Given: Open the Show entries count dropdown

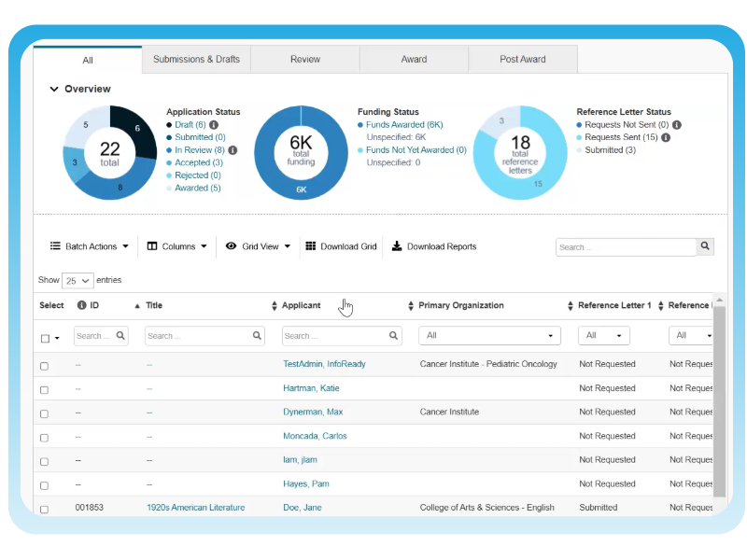Looking at the screenshot, I should click(x=77, y=280).
